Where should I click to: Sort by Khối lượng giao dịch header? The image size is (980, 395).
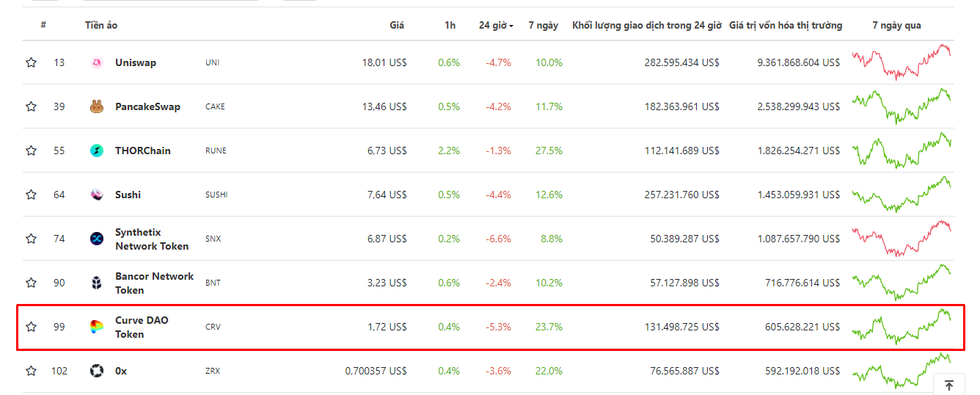tap(647, 25)
